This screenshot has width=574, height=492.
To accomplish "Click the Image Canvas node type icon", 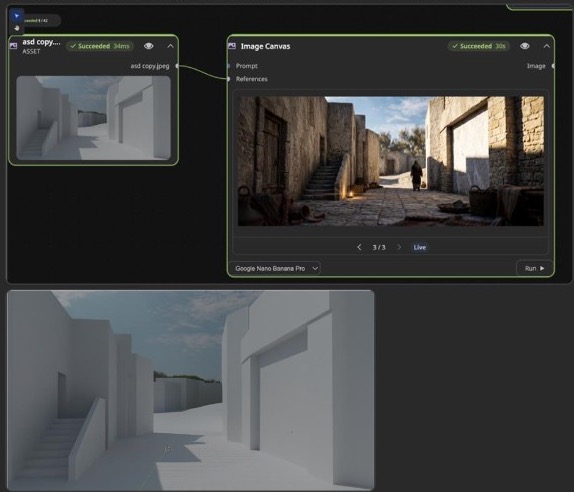I will (x=232, y=46).
